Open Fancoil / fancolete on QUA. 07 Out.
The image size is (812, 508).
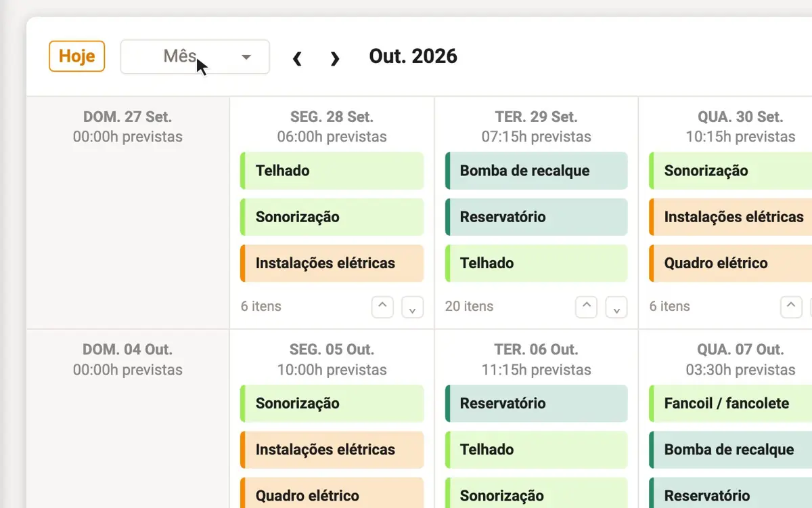730,404
